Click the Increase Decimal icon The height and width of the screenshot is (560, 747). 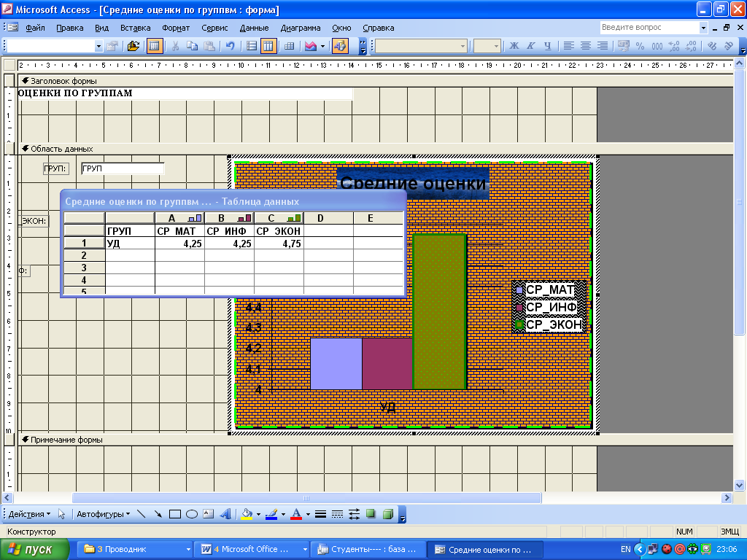674,46
